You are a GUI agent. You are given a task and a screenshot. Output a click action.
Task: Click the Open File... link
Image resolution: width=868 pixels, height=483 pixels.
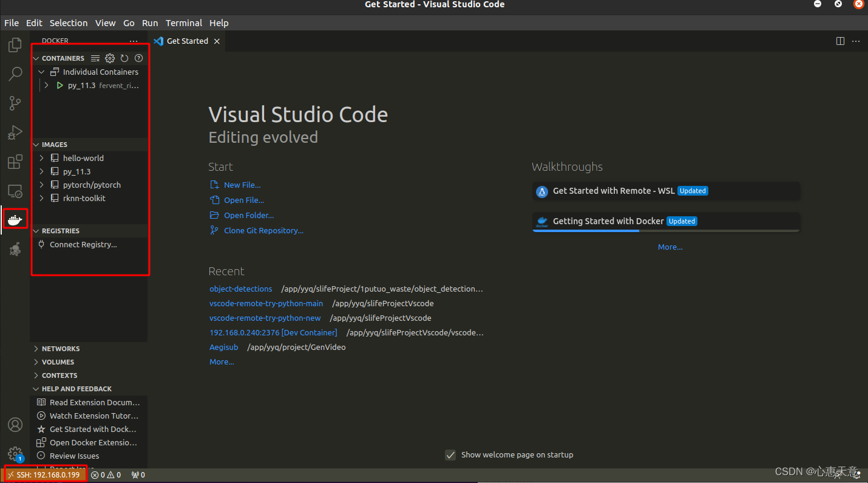click(244, 200)
